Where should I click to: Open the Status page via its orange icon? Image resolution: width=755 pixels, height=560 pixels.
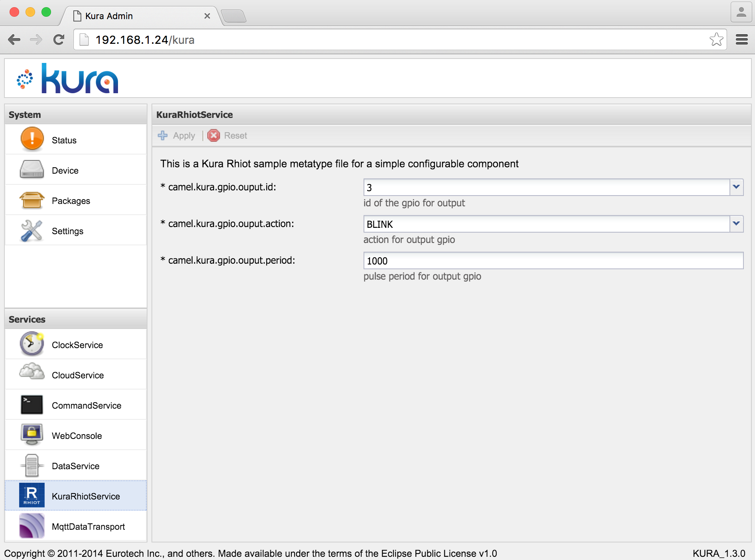coord(32,139)
